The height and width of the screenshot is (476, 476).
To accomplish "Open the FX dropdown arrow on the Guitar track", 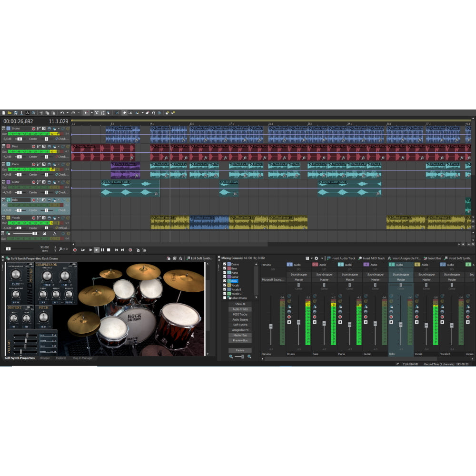I will (59, 181).
